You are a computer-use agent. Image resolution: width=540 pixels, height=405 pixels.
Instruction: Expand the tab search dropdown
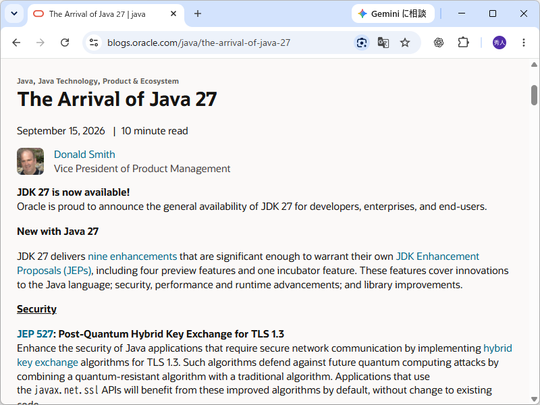pos(14,14)
